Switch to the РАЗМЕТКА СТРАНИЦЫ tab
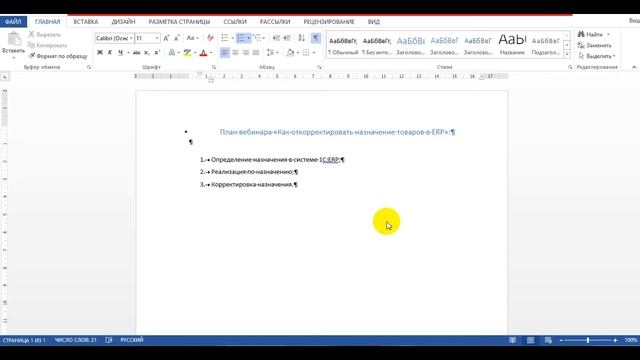The image size is (640, 360). tap(179, 22)
